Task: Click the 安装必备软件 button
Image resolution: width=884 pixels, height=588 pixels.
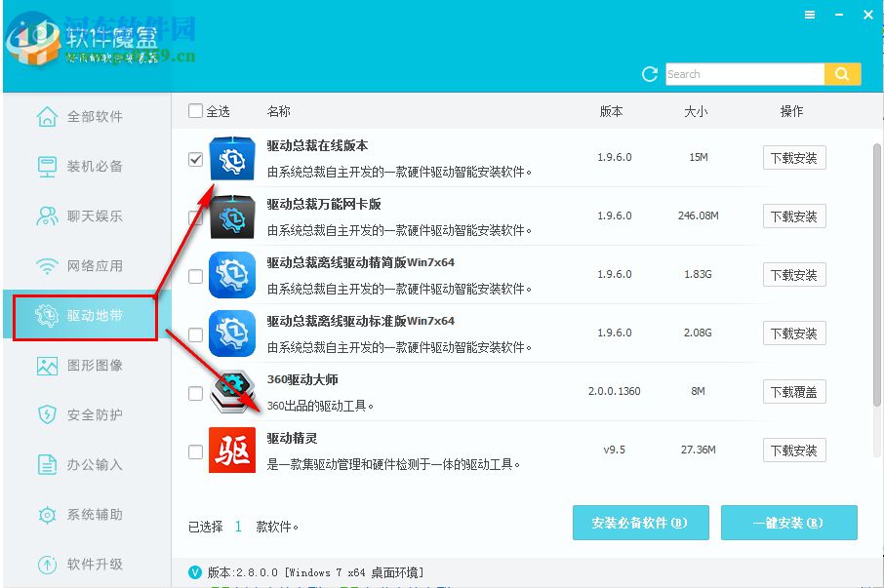Action: coord(640,522)
